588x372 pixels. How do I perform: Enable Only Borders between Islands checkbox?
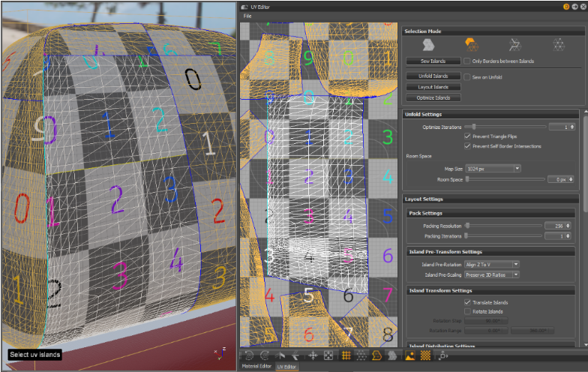(467, 61)
